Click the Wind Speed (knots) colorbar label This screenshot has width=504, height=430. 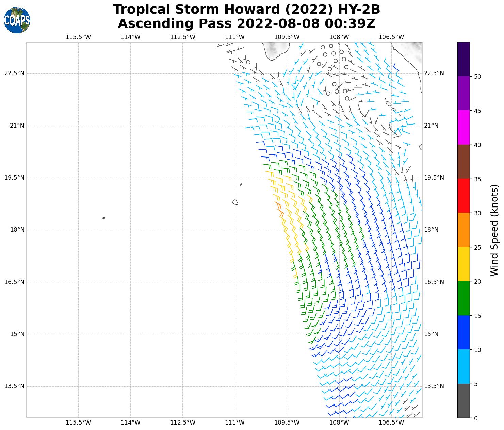pyautogui.click(x=494, y=230)
